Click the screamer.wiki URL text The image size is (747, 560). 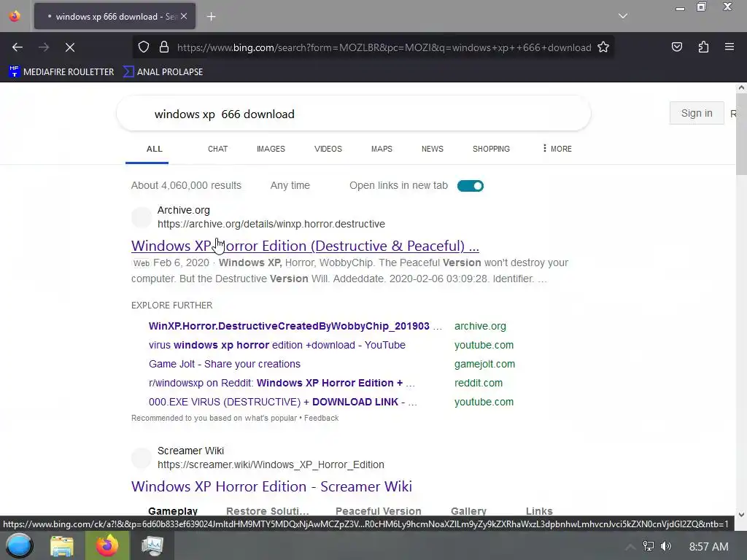pos(271,464)
